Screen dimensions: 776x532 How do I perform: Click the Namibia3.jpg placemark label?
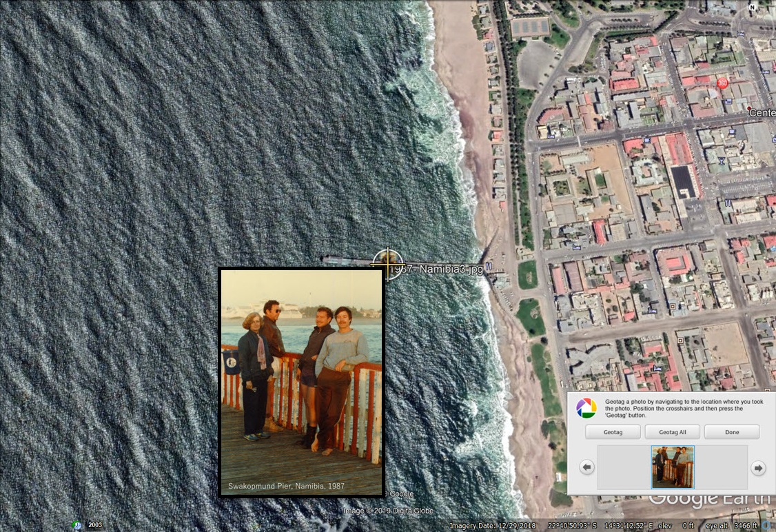click(438, 269)
